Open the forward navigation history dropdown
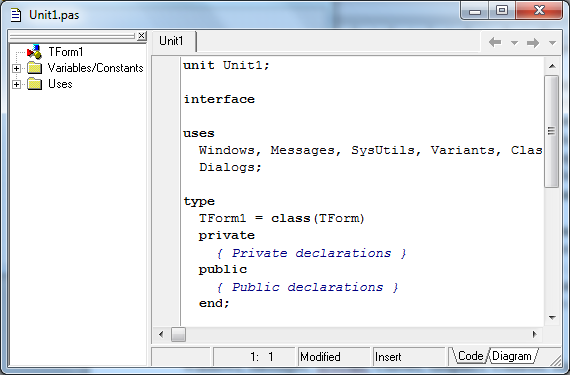The height and width of the screenshot is (375, 570). pyautogui.click(x=552, y=43)
